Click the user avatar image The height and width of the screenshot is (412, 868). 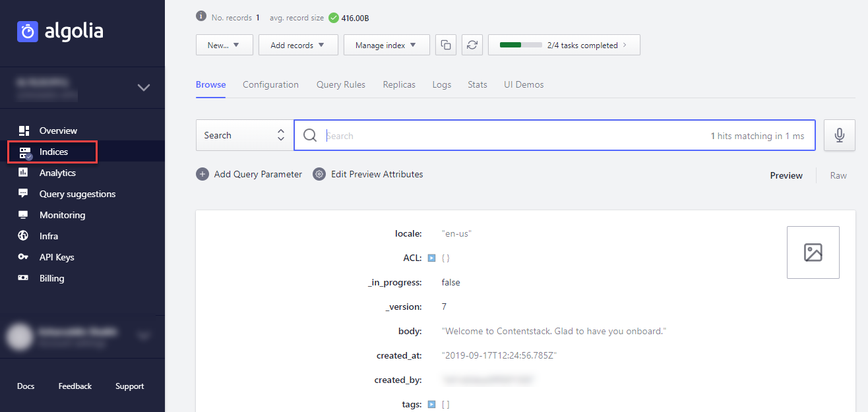pos(19,336)
